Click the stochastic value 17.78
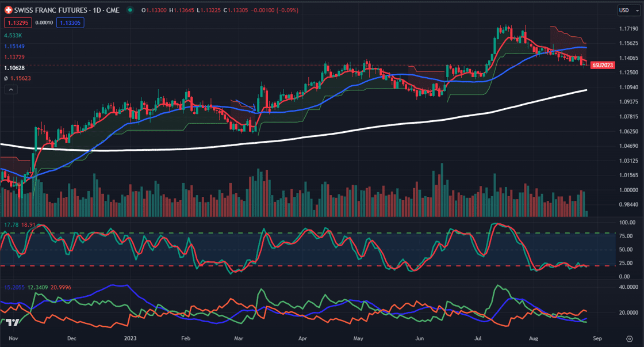This screenshot has height=347, width=644. [x=11, y=224]
